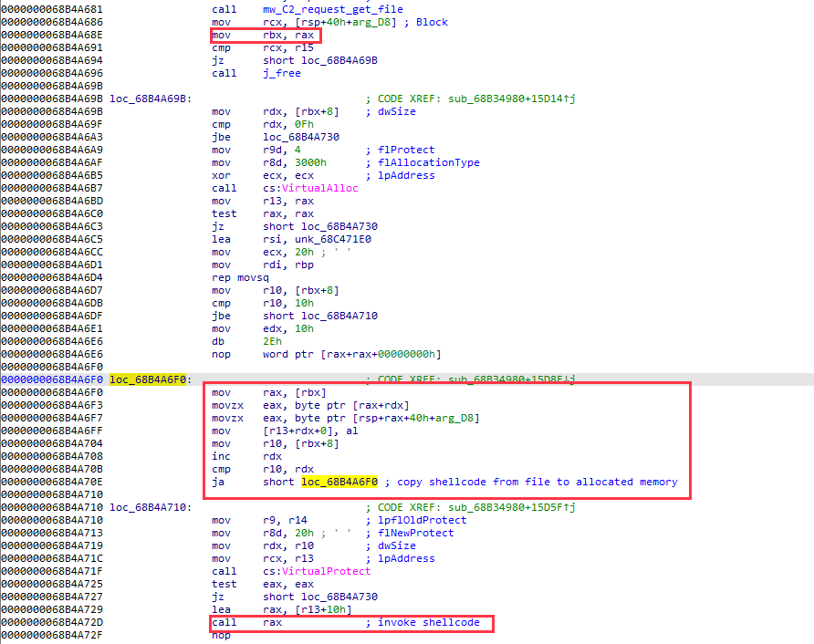
Task: Click the 'rep movsq' instruction
Action: coord(240,277)
